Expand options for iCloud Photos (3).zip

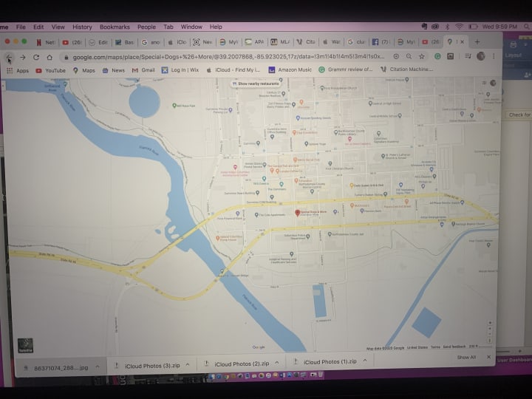[187, 365]
